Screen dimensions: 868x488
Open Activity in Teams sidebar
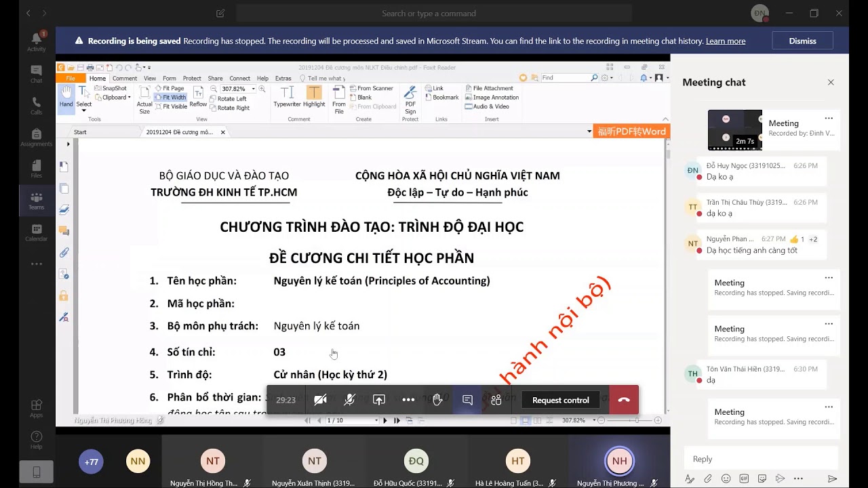37,41
